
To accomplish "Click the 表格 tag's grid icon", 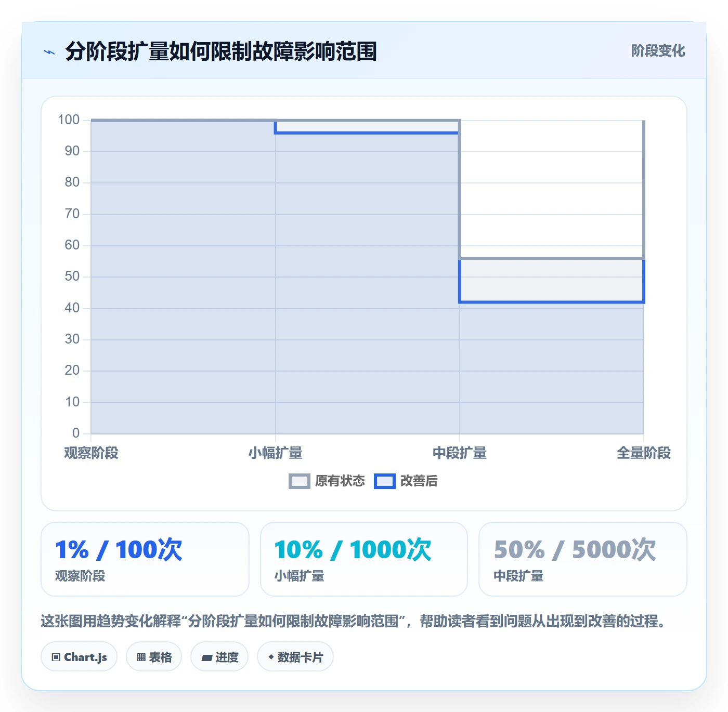I will [x=141, y=657].
